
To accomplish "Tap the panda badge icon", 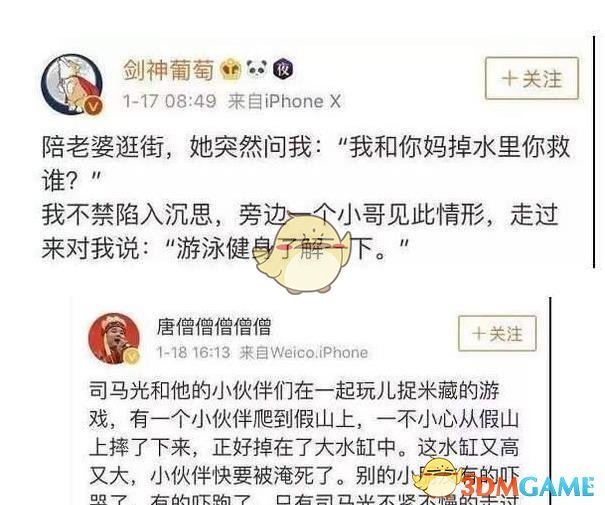I will (257, 69).
